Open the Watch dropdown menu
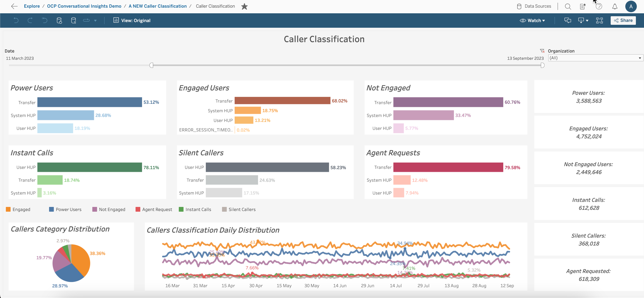The image size is (644, 298). coord(532,21)
